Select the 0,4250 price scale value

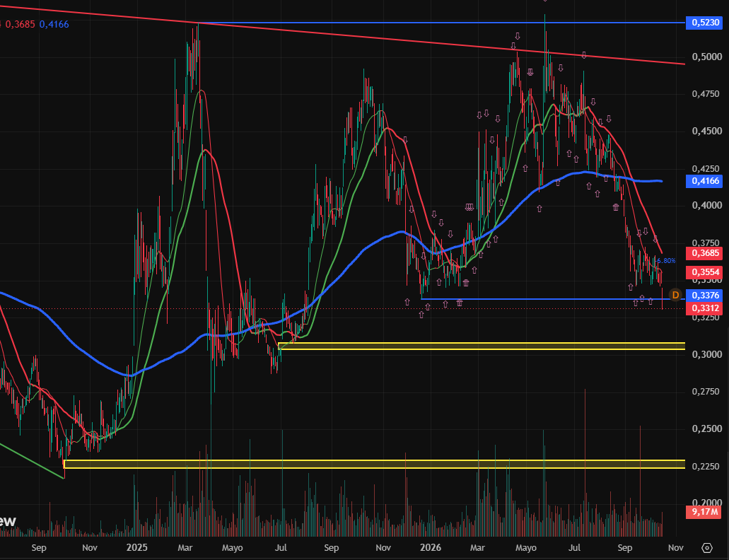pyautogui.click(x=706, y=169)
